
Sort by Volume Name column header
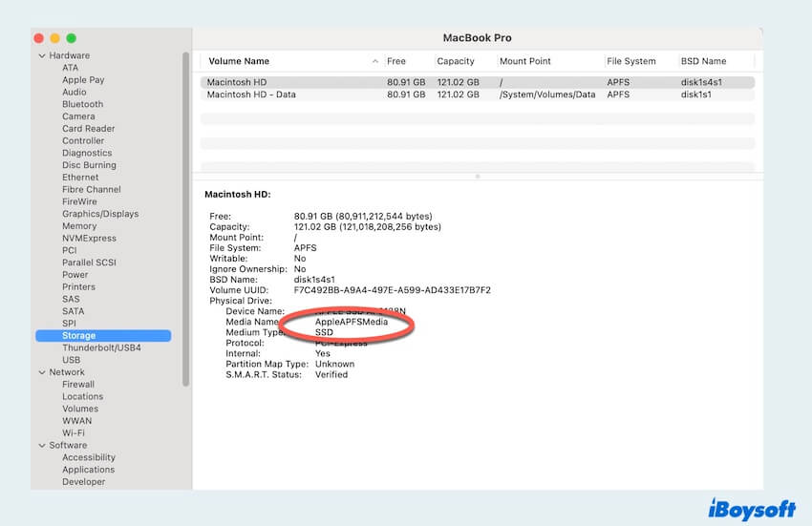point(239,61)
